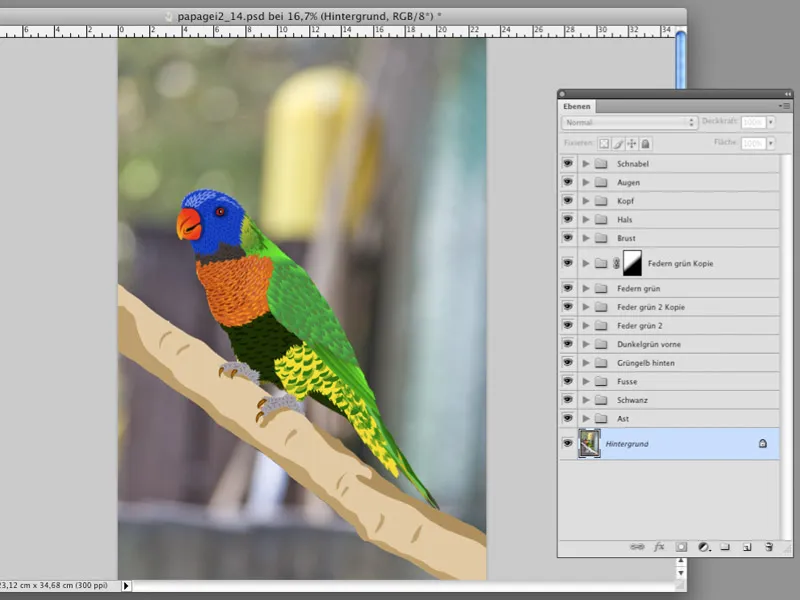Viewport: 800px width, 600px height.
Task: Click the Federn grün Kopie mask thumbnail
Action: (632, 263)
